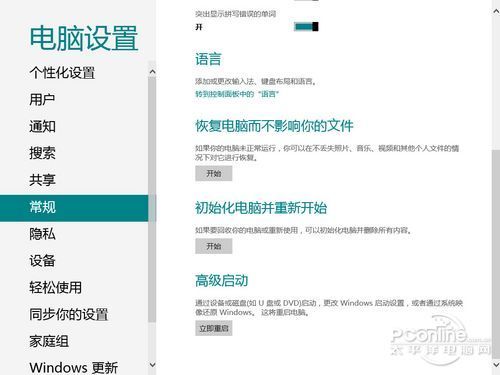Click the sidebar scrollbar thumb
This screenshot has width=500, height=375.
(152, 199)
